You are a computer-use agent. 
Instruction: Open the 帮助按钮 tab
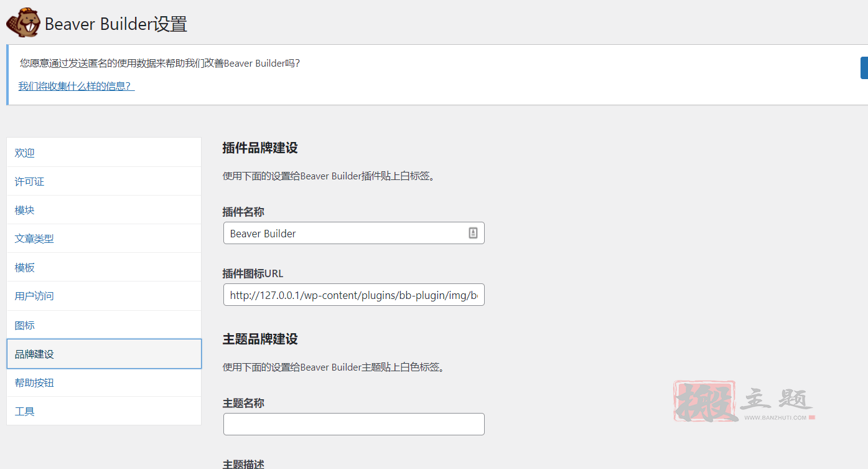(x=104, y=382)
